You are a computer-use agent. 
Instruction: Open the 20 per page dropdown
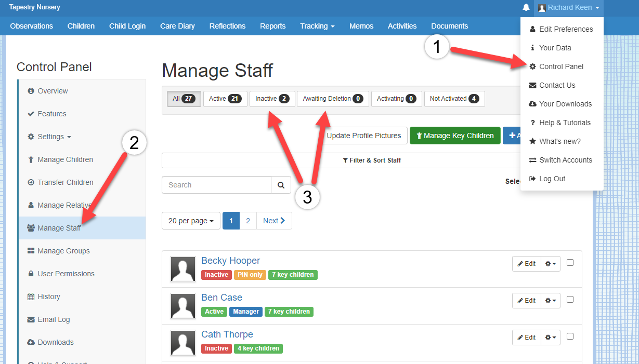click(x=191, y=221)
